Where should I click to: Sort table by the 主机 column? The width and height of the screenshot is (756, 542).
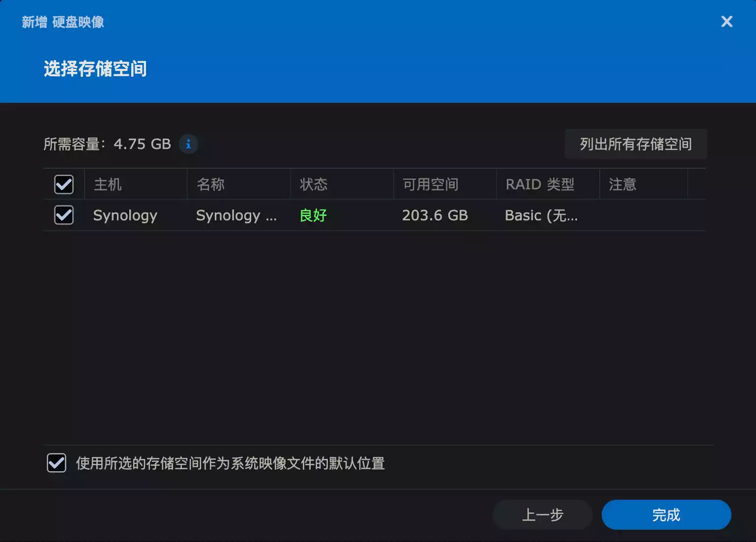pyautogui.click(x=106, y=184)
